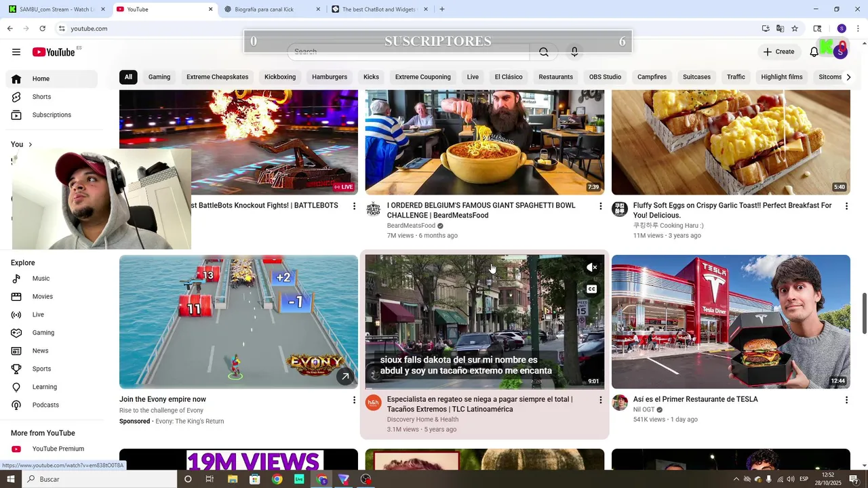Go to Subscriptions in the sidebar
The image size is (868, 488).
pyautogui.click(x=52, y=115)
